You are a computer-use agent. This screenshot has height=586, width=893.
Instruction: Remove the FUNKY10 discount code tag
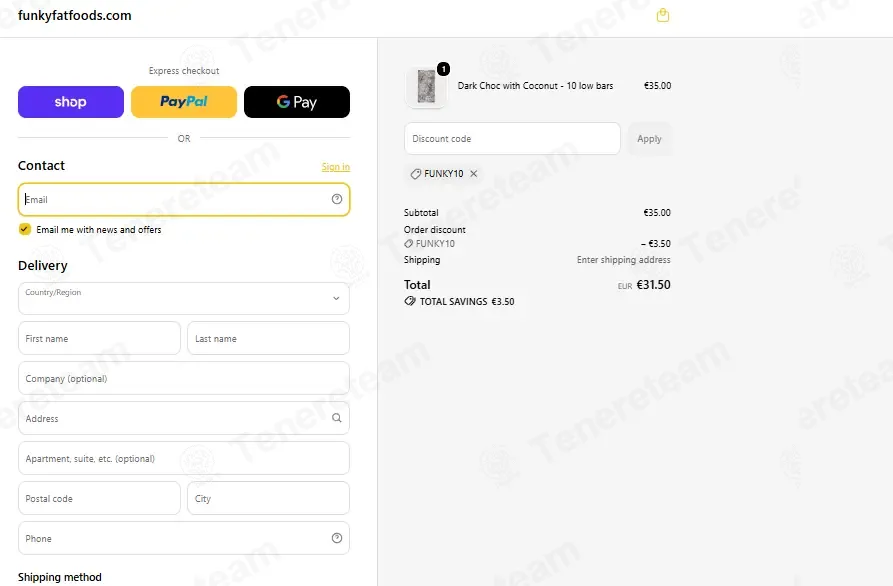tap(473, 174)
